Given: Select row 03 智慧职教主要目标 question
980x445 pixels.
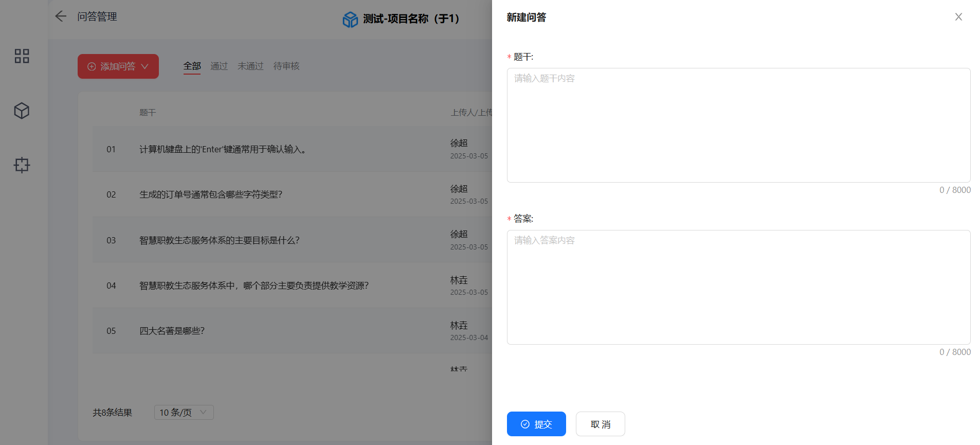Looking at the screenshot, I should click(x=292, y=240).
